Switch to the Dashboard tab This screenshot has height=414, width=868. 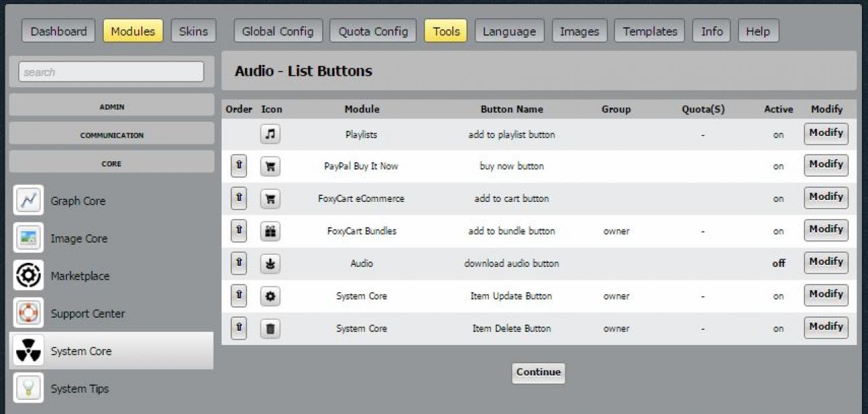coord(58,31)
